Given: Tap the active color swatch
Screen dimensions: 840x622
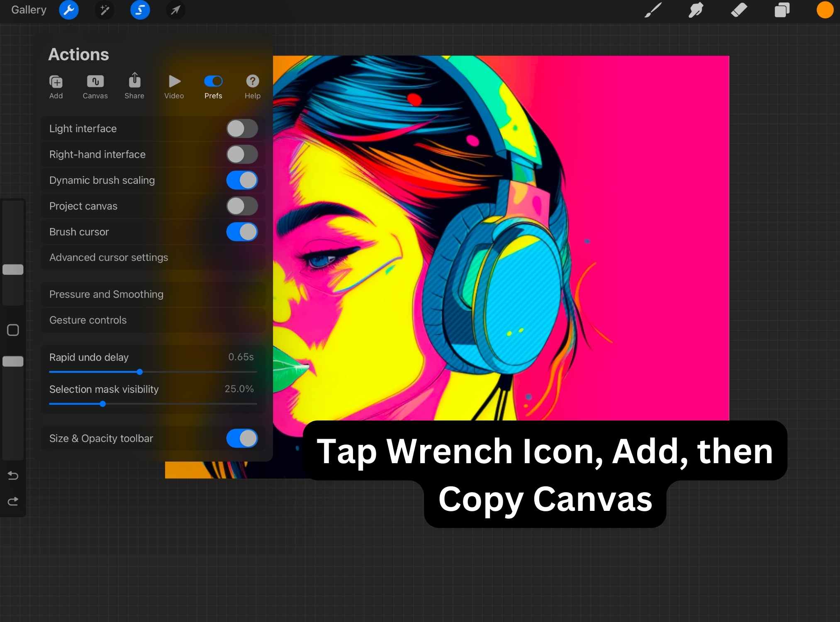Looking at the screenshot, I should click(x=825, y=10).
